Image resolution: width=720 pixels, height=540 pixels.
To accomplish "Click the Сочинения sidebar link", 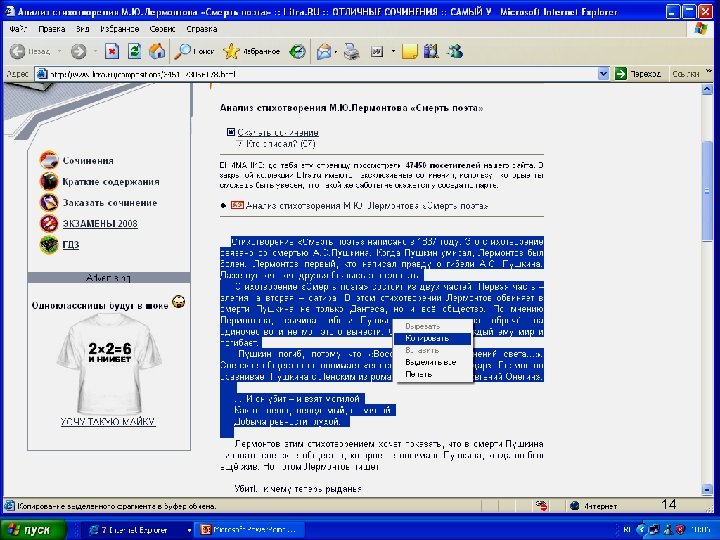I will [88, 161].
